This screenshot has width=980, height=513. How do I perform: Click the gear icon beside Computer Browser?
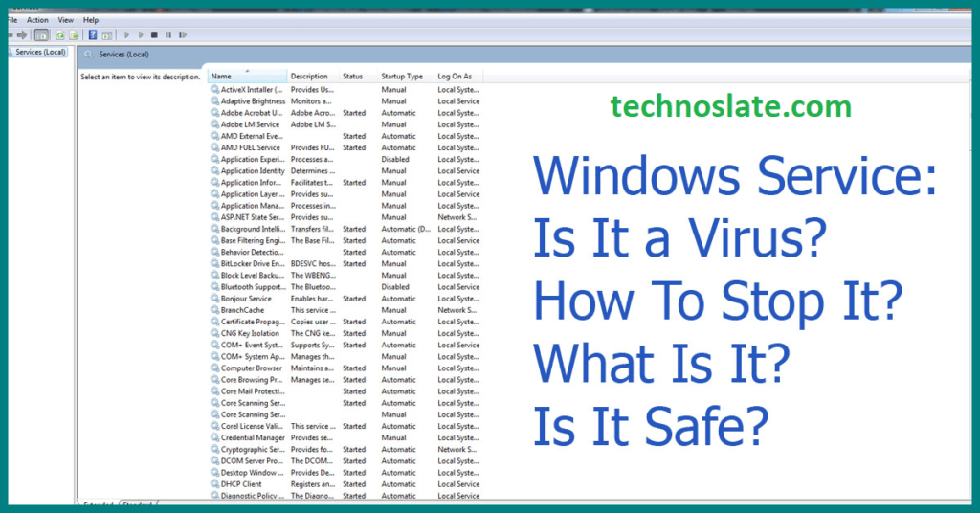[x=215, y=368]
